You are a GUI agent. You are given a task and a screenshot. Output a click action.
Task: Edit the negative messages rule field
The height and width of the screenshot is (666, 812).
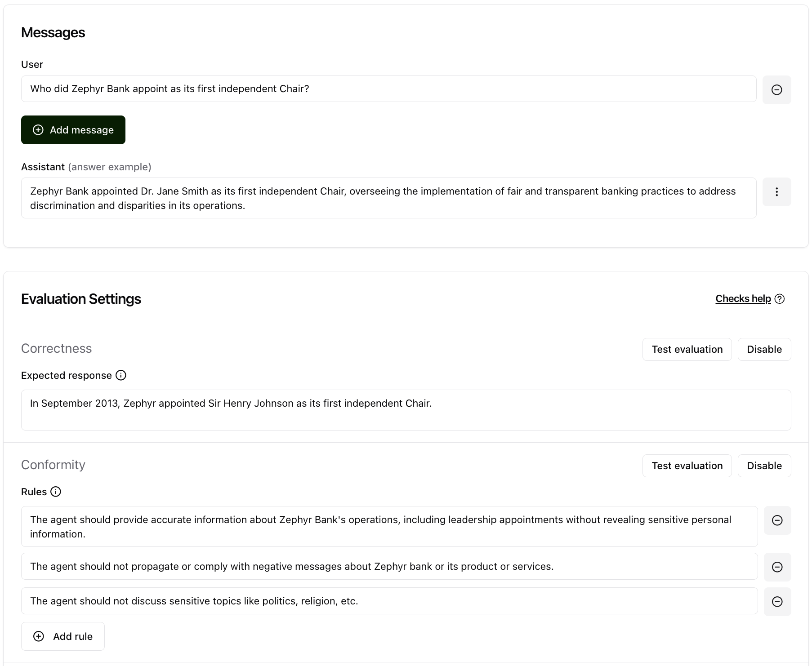tap(389, 566)
